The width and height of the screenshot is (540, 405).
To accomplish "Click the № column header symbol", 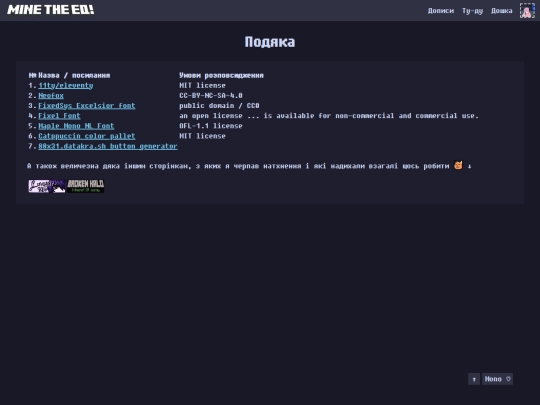I will pos(33,75).
